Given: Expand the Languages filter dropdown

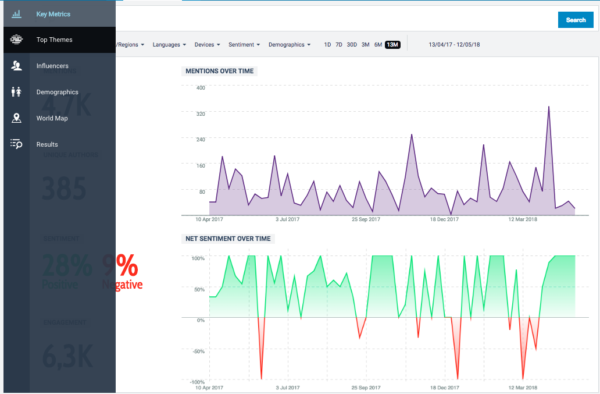Looking at the screenshot, I should click(169, 45).
